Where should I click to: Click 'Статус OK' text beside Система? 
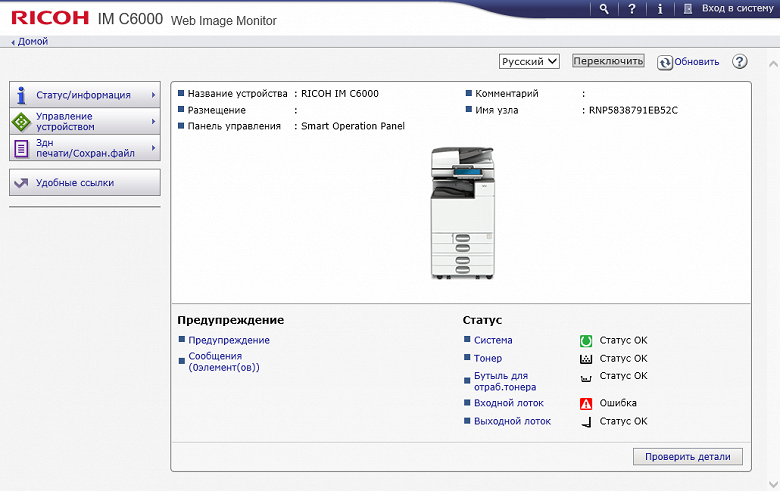(623, 340)
